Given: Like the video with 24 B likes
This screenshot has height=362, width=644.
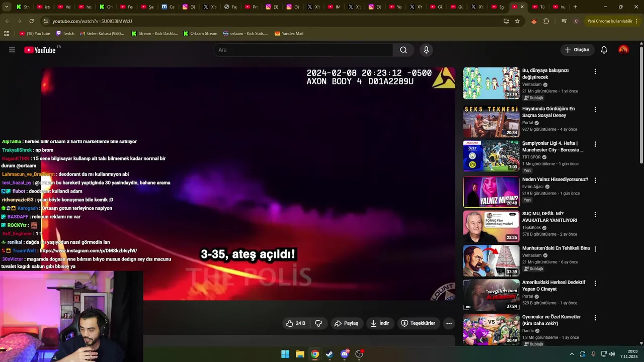Looking at the screenshot, I should (296, 323).
